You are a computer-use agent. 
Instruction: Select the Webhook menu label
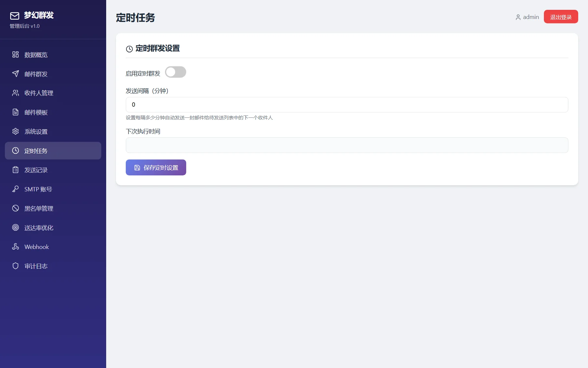point(37,247)
